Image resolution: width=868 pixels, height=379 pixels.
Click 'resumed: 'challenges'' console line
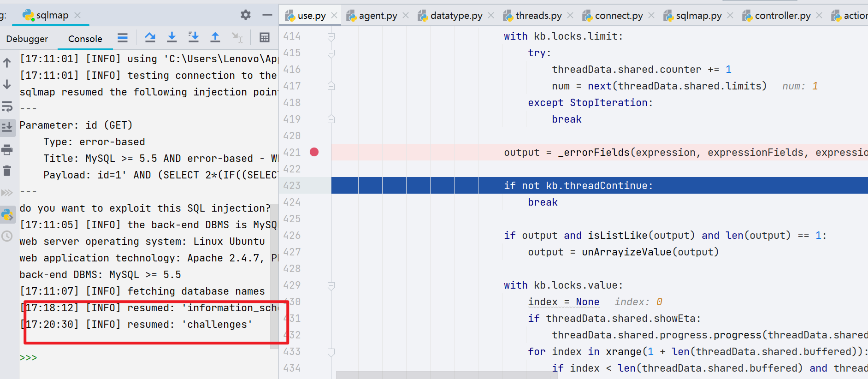pos(136,324)
